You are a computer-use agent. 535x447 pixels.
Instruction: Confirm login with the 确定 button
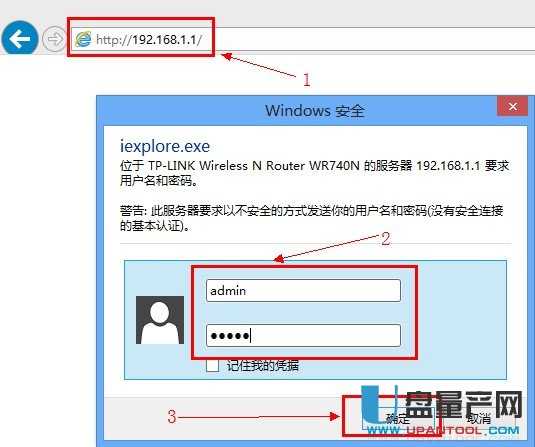[398, 418]
